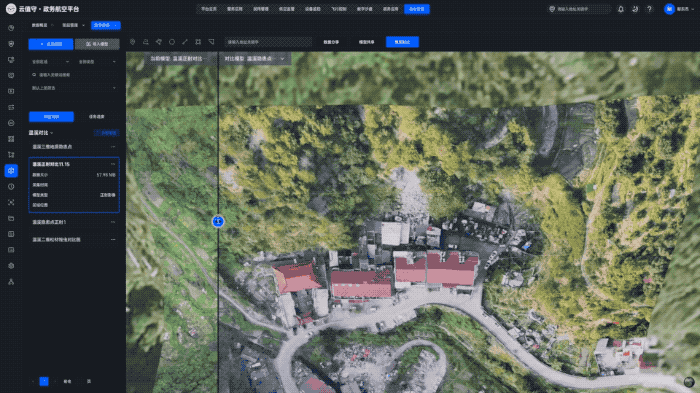Open the 全部区域 region filter dropdown
The image size is (700, 393).
click(x=50, y=62)
